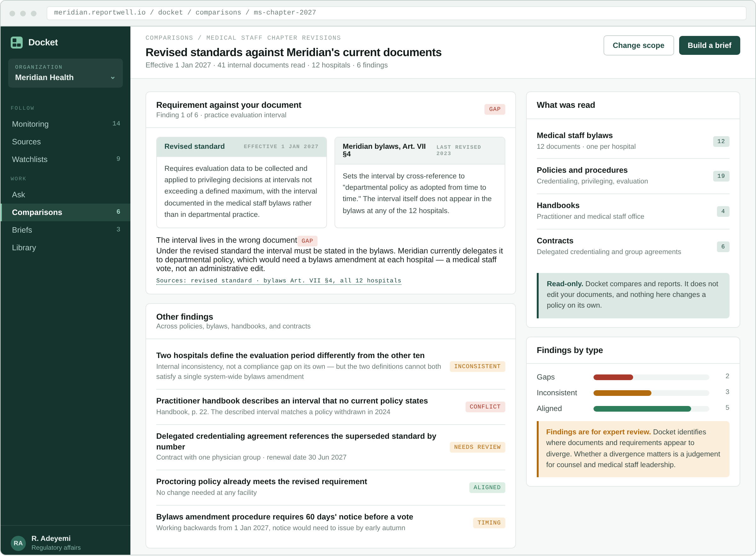This screenshot has height=556, width=756.
Task: Click the Other findings heading
Action: pos(185,317)
